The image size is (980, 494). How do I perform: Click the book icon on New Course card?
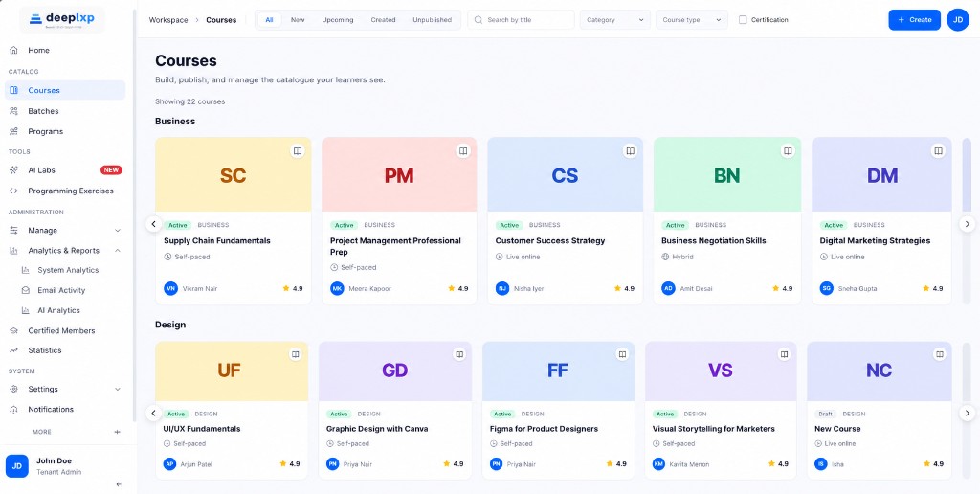[939, 354]
